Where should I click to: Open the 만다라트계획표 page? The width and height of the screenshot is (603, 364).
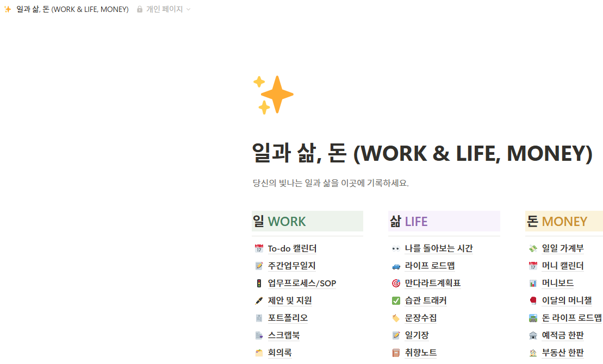(433, 283)
